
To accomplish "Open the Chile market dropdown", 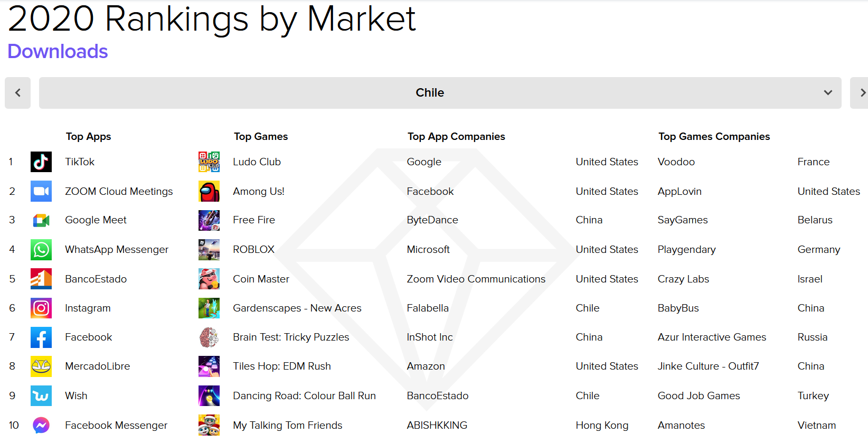I will [440, 93].
